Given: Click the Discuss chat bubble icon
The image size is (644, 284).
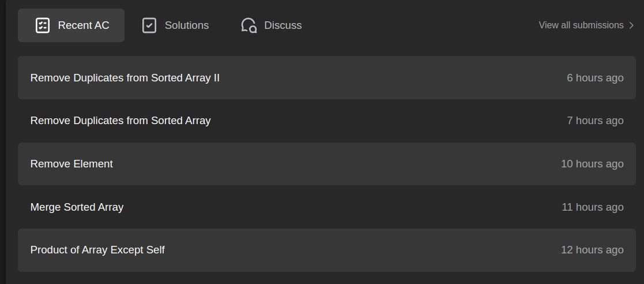Looking at the screenshot, I should [x=249, y=25].
